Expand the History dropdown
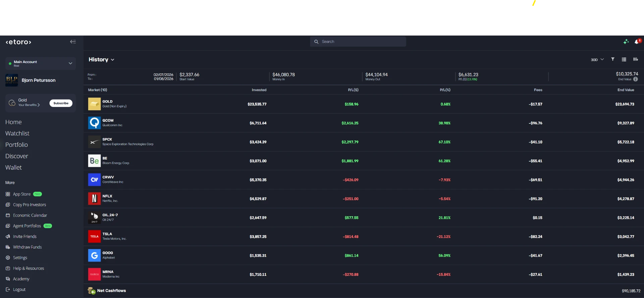This screenshot has width=644, height=298. (x=101, y=60)
